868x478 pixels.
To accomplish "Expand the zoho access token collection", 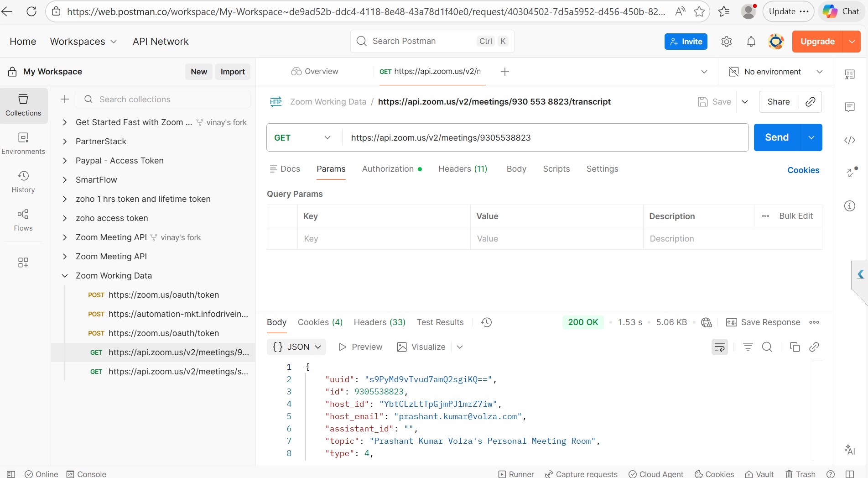I will point(65,218).
